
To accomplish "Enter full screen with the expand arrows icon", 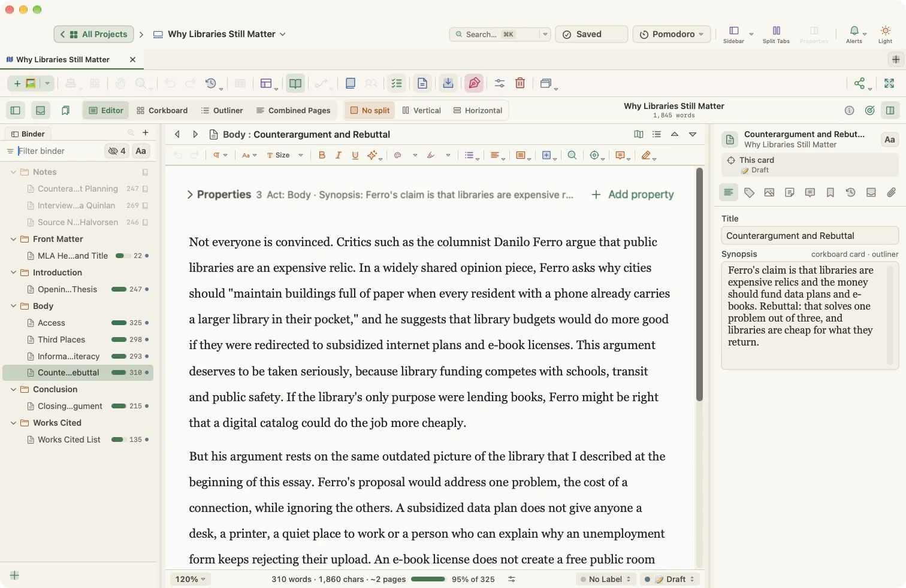I will (x=889, y=83).
